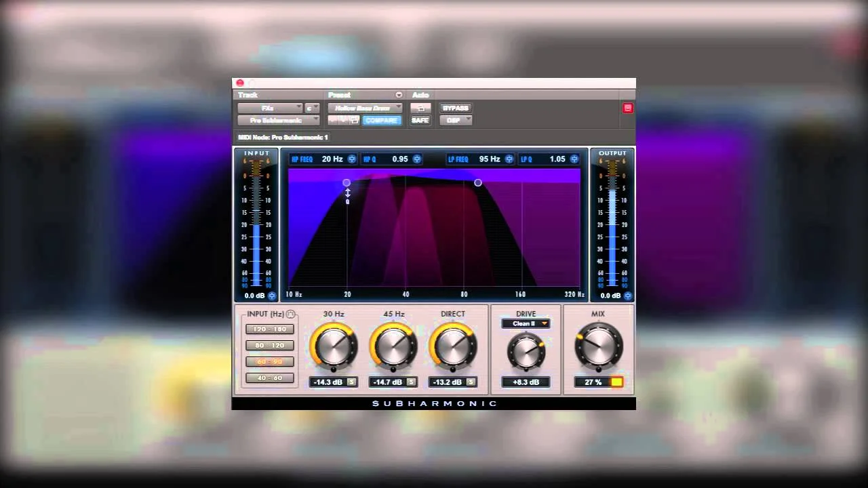The image size is (868, 488).
Task: Click the automation icon beside the SAFE button
Action: coord(420,108)
